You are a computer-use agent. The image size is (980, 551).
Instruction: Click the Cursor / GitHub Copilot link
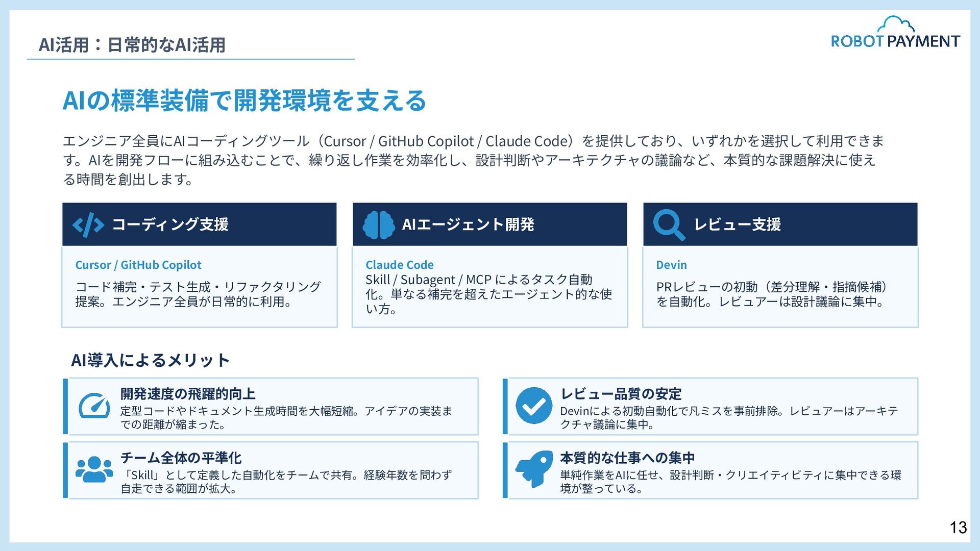(138, 265)
